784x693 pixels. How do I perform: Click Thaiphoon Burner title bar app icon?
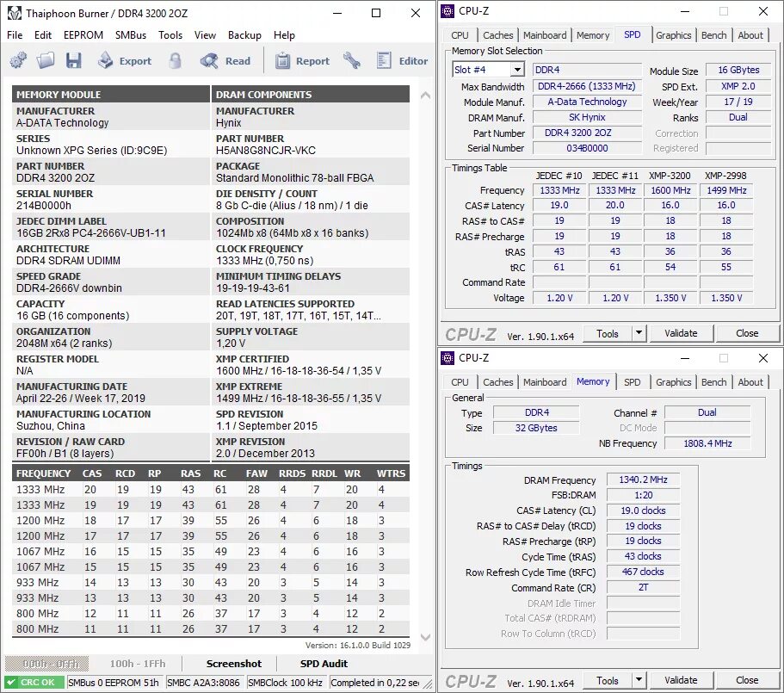coord(15,13)
